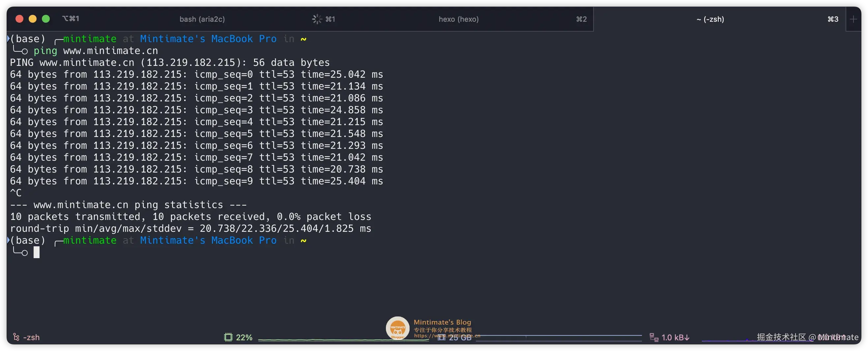Click the git branch icon in the status bar
This screenshot has height=351, width=868.
tap(16, 337)
